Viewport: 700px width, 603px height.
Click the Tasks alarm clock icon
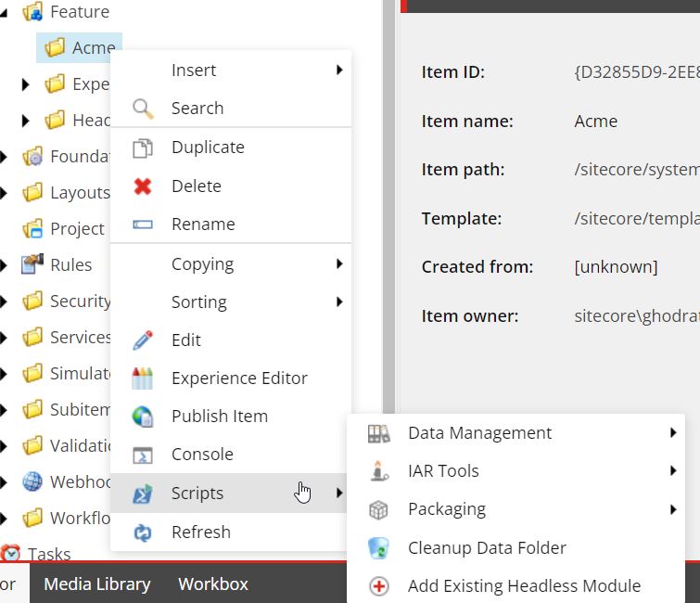pyautogui.click(x=10, y=553)
